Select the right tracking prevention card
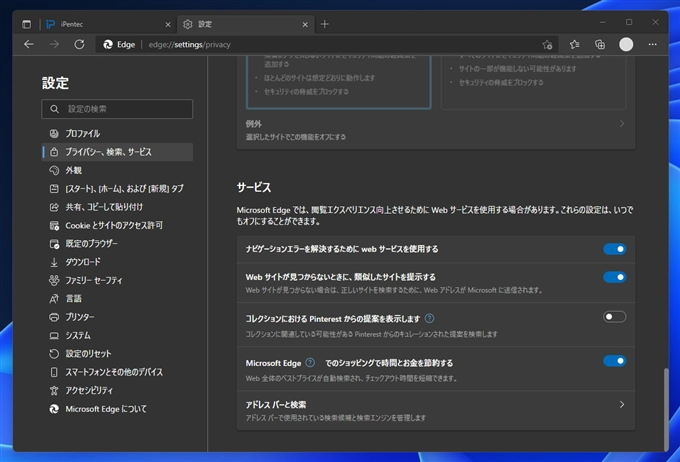 click(x=533, y=82)
